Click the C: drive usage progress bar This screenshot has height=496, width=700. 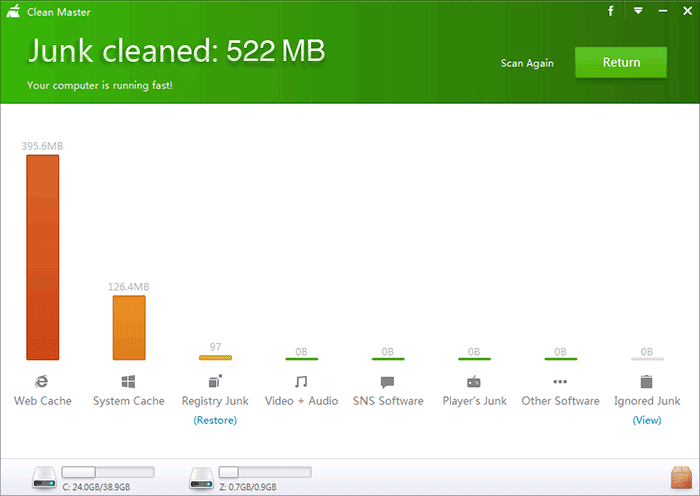tap(108, 472)
